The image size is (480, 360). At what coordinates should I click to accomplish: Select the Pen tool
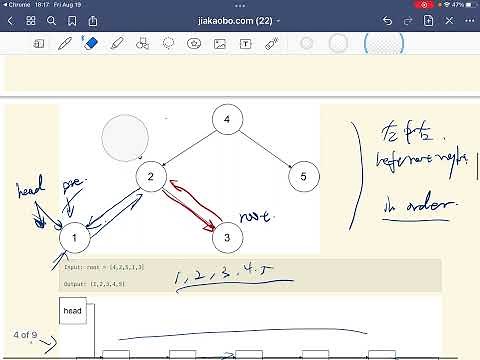[x=65, y=44]
